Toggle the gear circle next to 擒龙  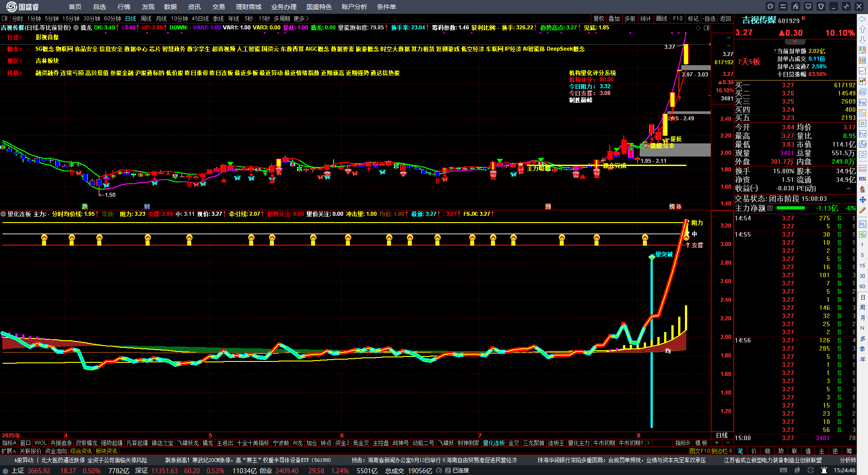(76, 28)
